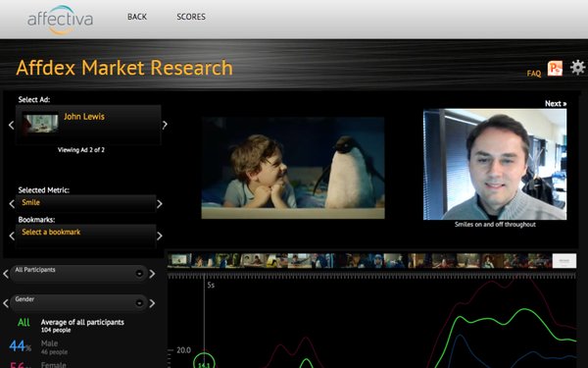
Task: Click the affectiva logo
Action: 60,20
